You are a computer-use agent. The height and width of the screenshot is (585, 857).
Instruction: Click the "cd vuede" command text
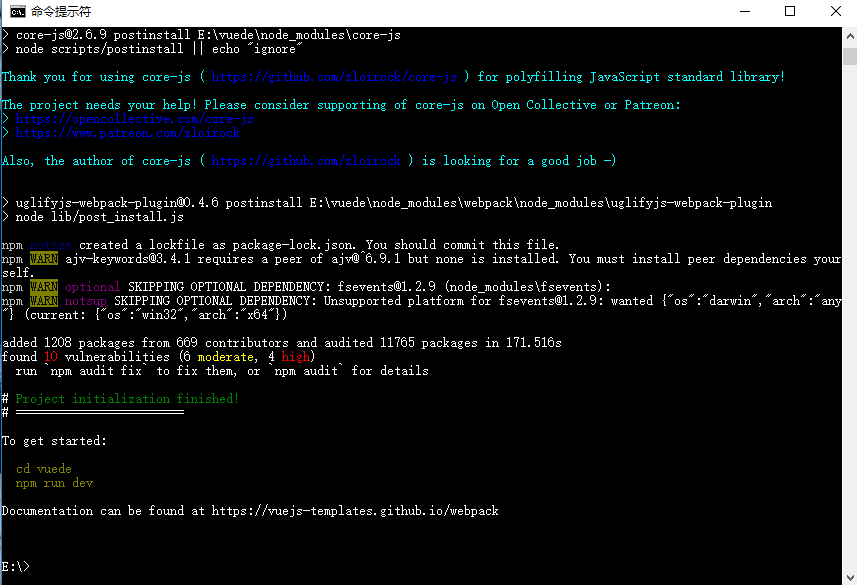44,469
